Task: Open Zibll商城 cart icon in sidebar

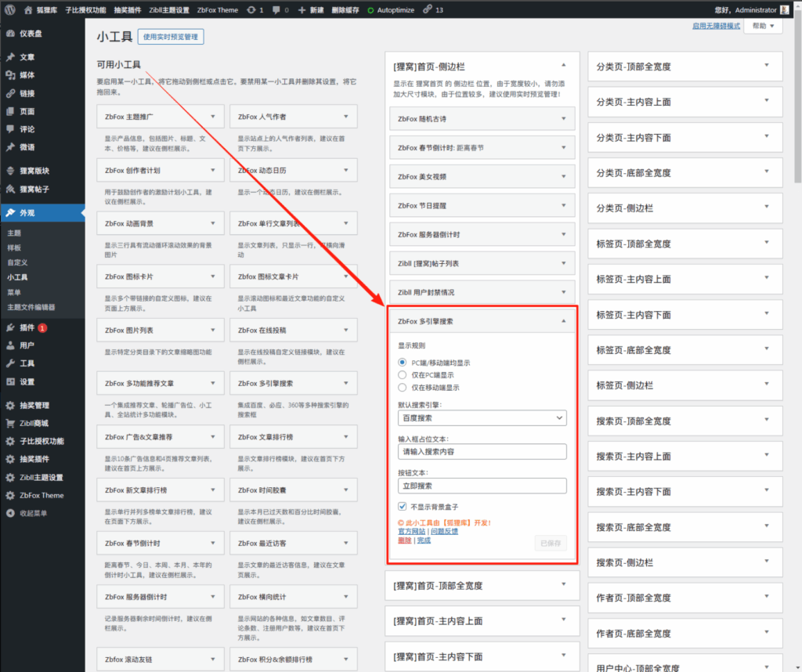Action: tap(10, 423)
